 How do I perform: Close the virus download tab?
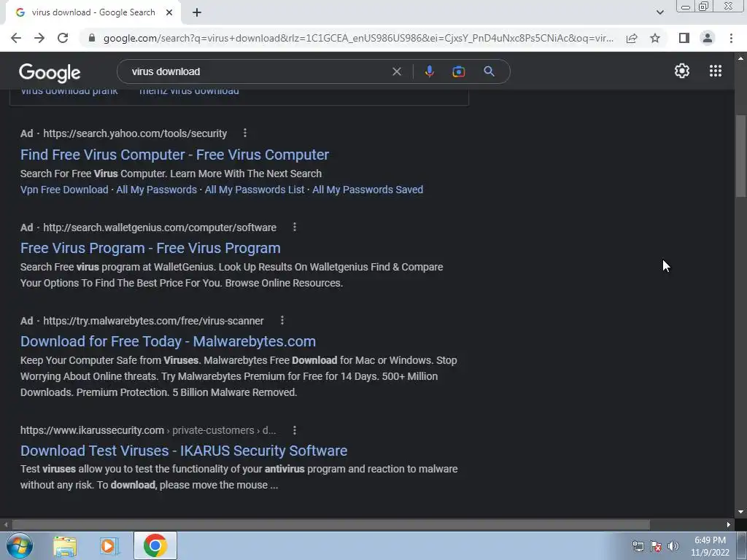coord(169,13)
